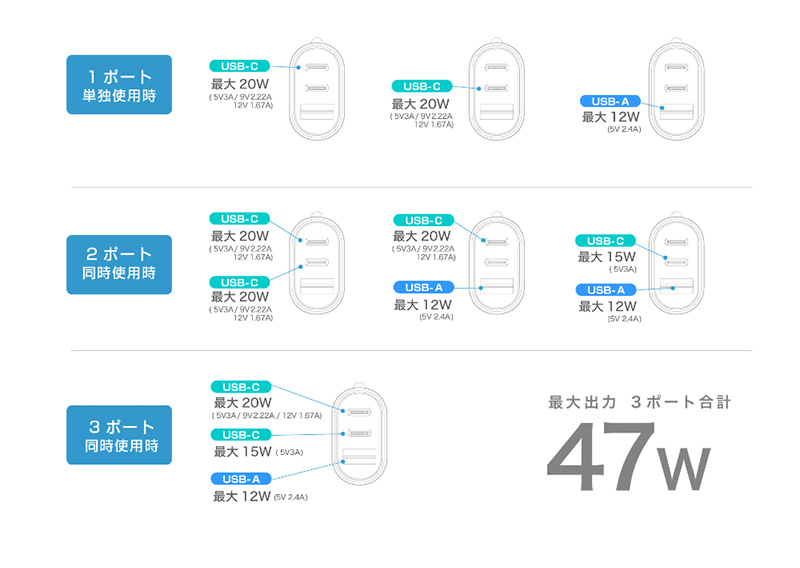Click the leftmost charger illustration in the 2-port row
This screenshot has height=568, width=800.
(320, 270)
